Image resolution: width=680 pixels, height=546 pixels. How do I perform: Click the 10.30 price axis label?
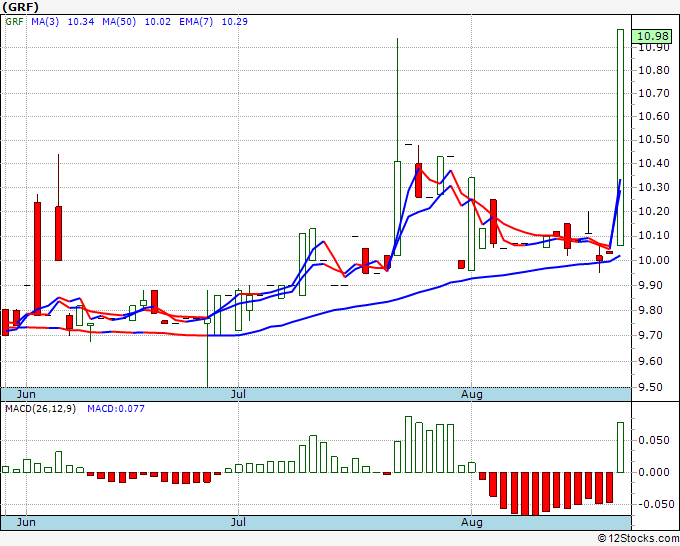tap(654, 187)
